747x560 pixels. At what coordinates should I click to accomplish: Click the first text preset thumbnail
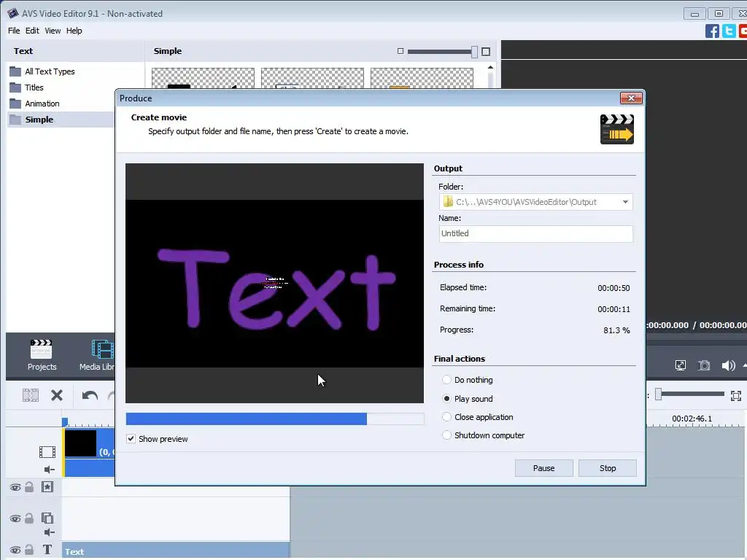point(203,78)
